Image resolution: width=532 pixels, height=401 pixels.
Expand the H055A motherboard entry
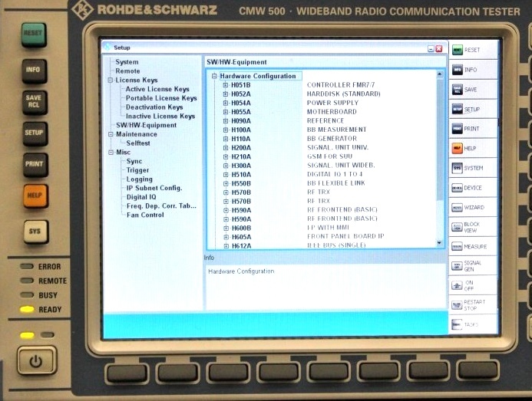tap(226, 112)
